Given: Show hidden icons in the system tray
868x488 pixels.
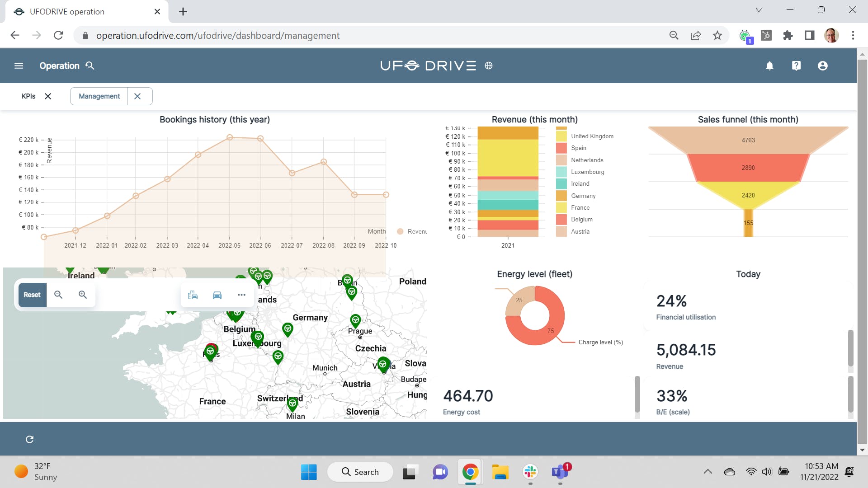Looking at the screenshot, I should [x=708, y=472].
